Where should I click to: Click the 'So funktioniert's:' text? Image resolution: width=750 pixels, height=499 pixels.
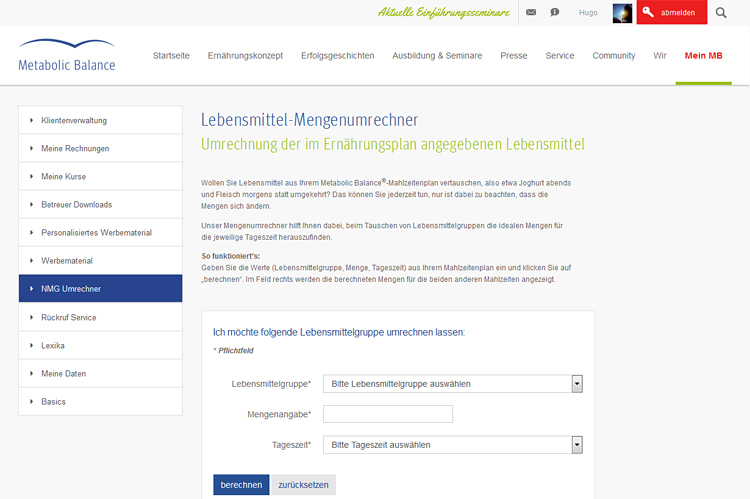pos(231,256)
